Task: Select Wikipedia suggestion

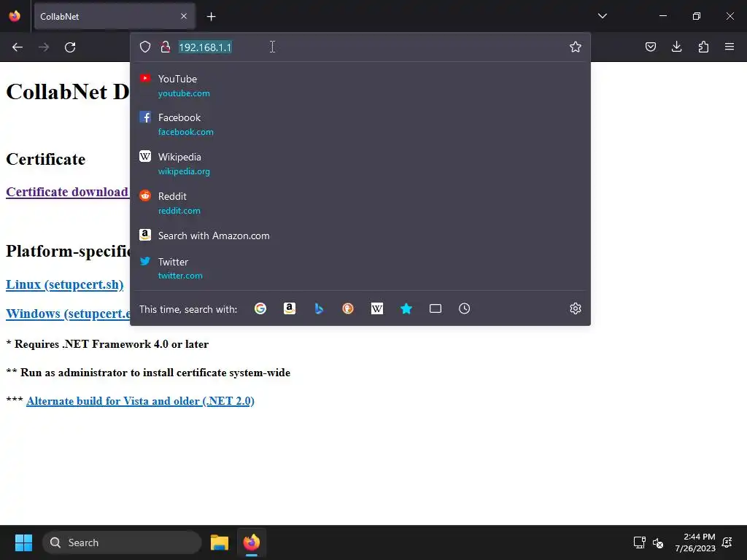Action: 360,164
